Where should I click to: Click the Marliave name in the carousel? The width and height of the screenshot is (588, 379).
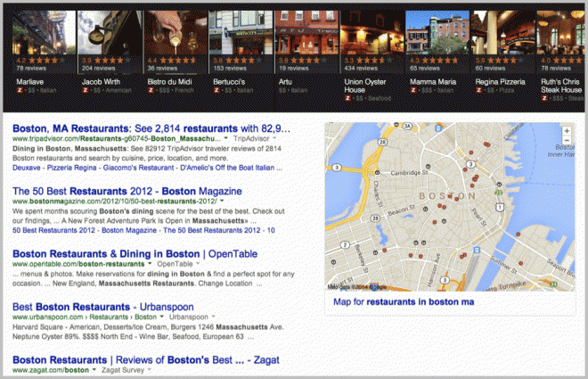30,82
